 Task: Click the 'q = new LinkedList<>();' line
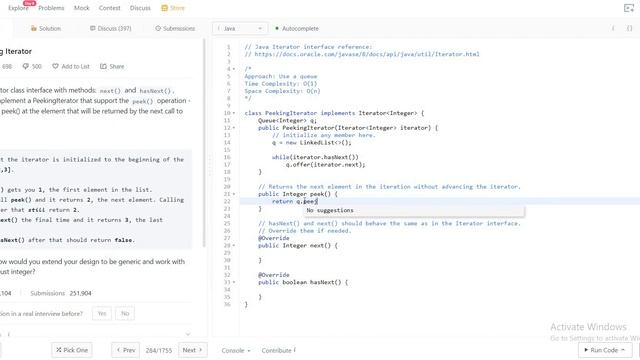(311, 142)
